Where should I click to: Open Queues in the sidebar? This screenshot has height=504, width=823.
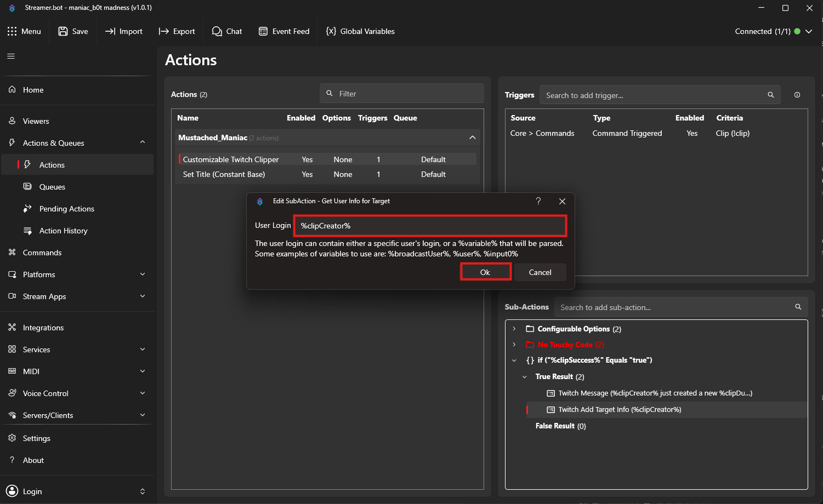pyautogui.click(x=52, y=187)
